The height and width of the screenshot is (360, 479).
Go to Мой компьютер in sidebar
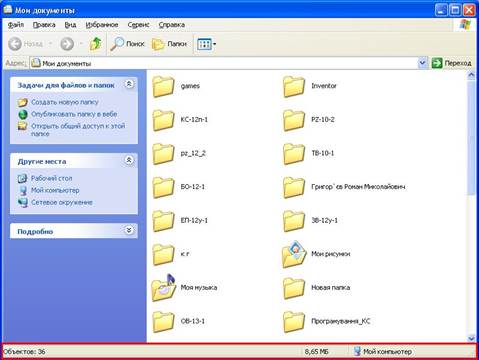55,190
